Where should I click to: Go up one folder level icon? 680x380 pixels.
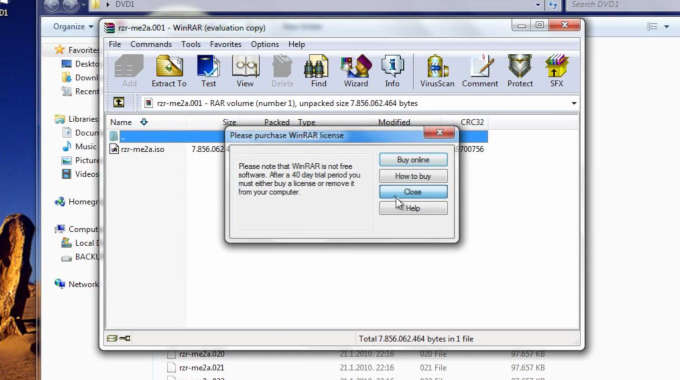(118, 102)
